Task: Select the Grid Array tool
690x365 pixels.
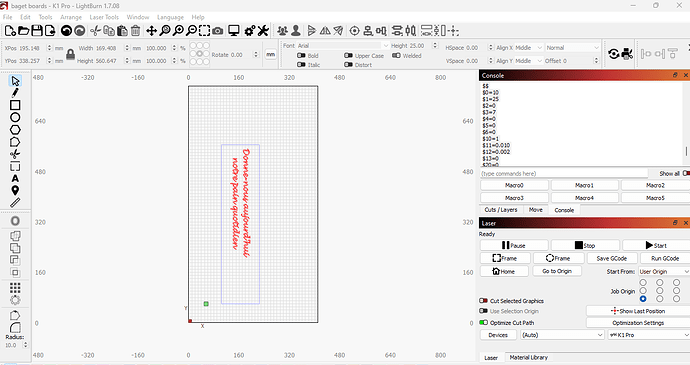Action: (x=15, y=288)
